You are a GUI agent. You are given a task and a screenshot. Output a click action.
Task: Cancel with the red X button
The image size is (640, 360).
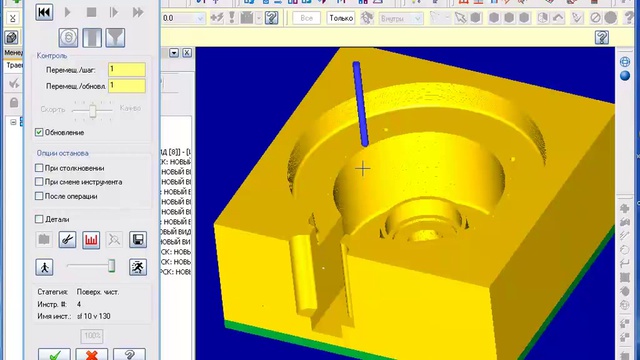92,354
